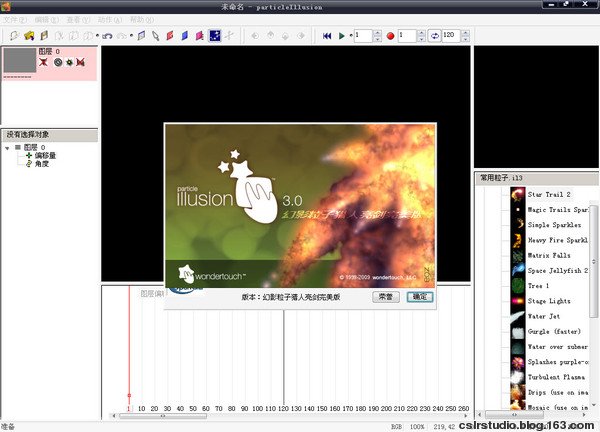Viewport: 600px width, 432px height.
Task: Select the Magic Trails Sparkle emitter
Action: [x=558, y=210]
